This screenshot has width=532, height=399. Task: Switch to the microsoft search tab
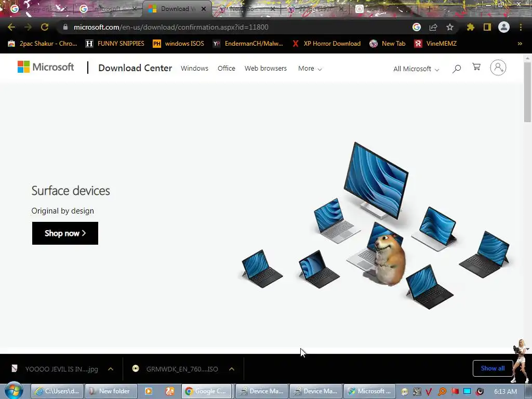coord(108,9)
